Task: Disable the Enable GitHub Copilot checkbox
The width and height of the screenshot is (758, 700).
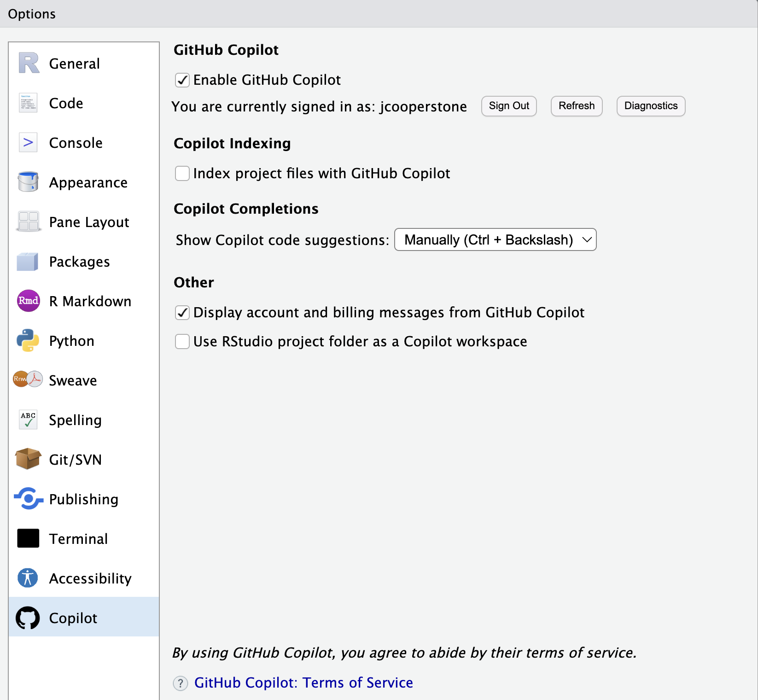Action: click(x=182, y=80)
